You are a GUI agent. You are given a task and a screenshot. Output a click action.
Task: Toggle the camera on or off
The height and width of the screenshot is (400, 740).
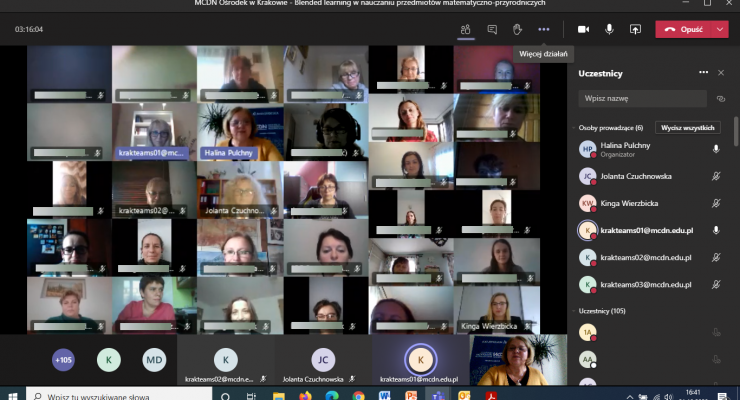click(x=584, y=29)
